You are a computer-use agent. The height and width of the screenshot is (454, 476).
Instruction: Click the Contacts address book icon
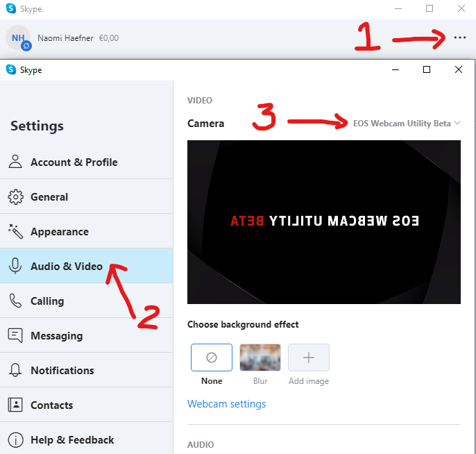click(15, 405)
